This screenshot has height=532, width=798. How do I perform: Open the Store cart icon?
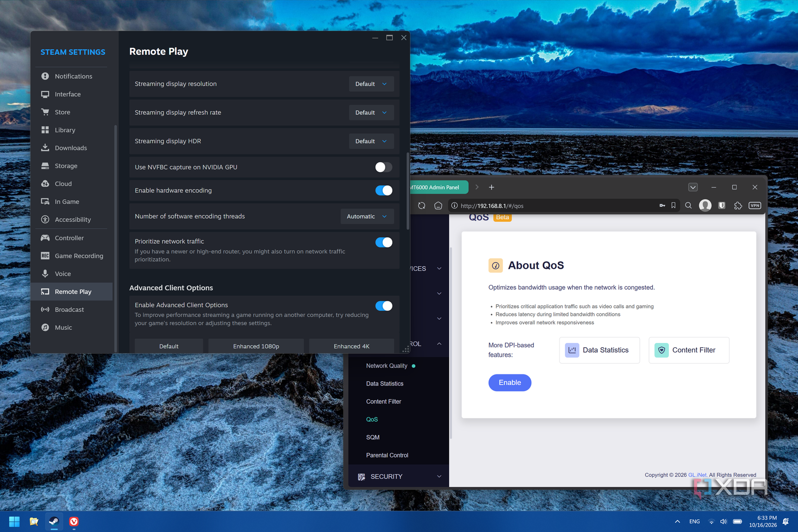(45, 112)
